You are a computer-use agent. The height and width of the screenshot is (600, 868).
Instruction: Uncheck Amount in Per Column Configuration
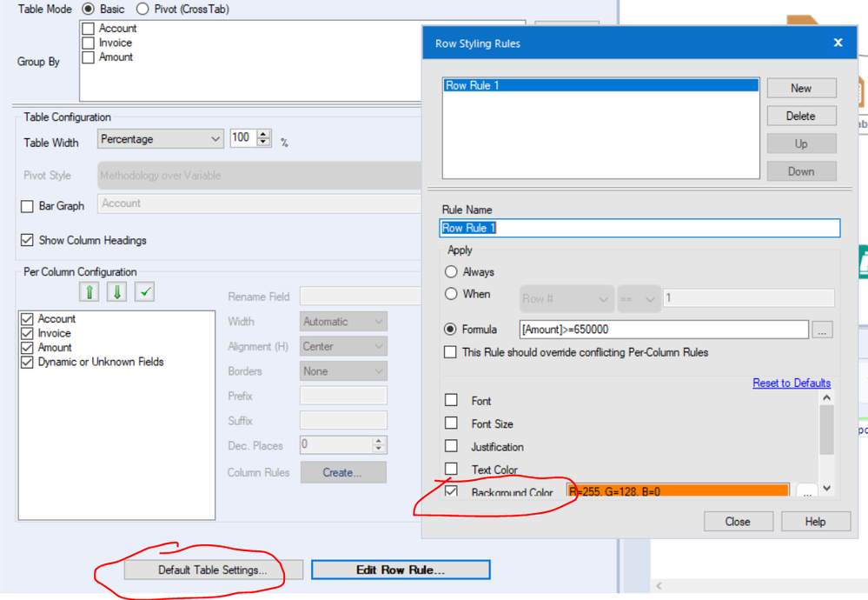point(27,348)
